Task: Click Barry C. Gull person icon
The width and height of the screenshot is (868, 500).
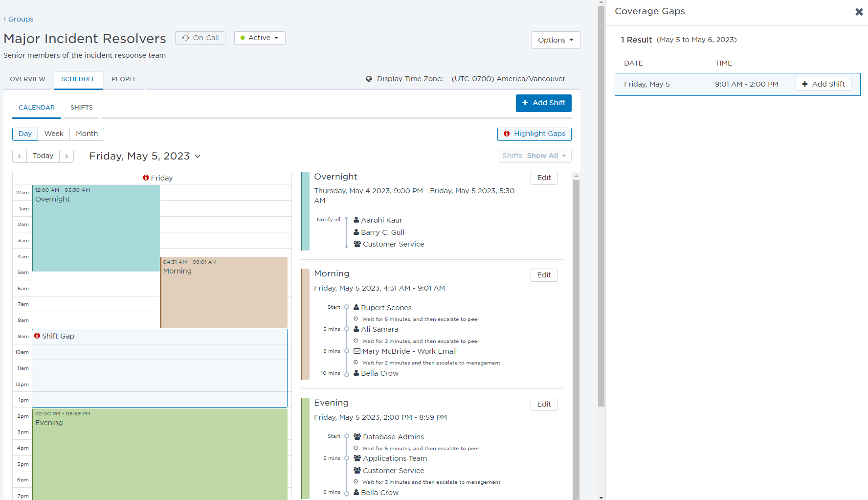Action: pos(356,232)
